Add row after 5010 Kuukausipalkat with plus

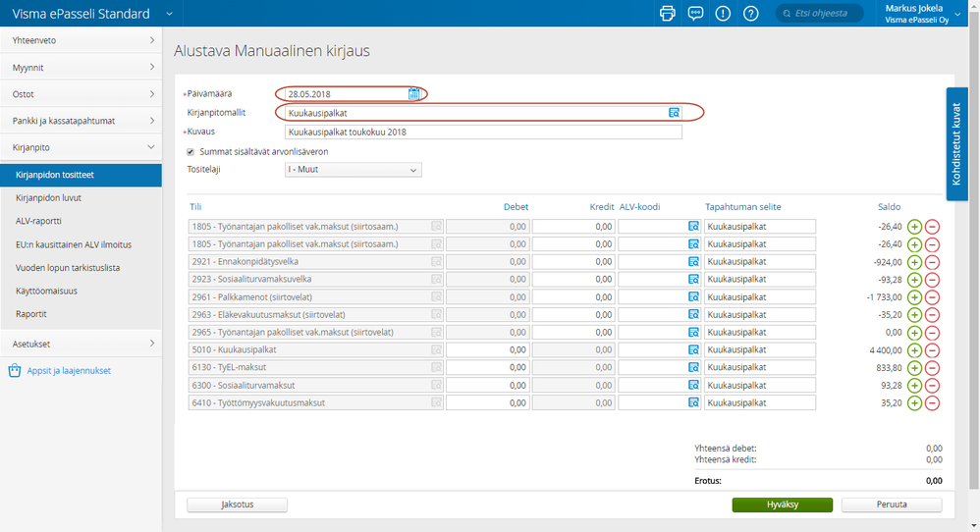(914, 350)
